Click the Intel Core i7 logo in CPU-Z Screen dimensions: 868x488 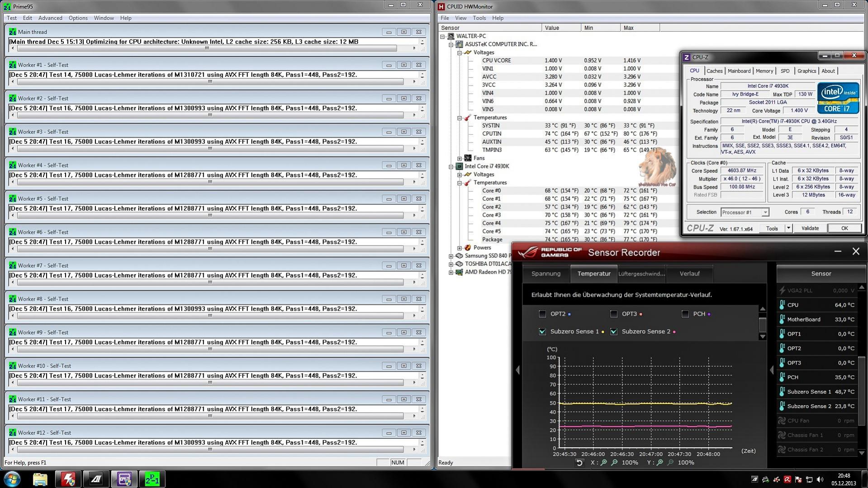pos(838,98)
